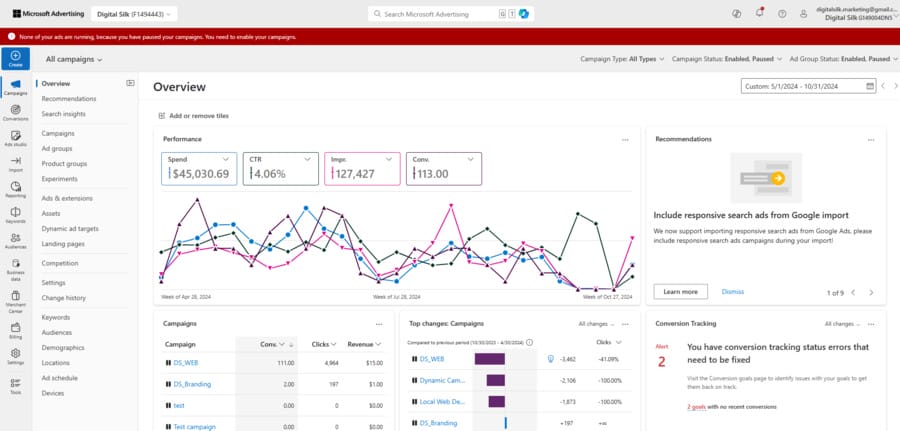The height and width of the screenshot is (431, 900).
Task: Open DS_Branding link in Campaigns tile
Action: (192, 384)
